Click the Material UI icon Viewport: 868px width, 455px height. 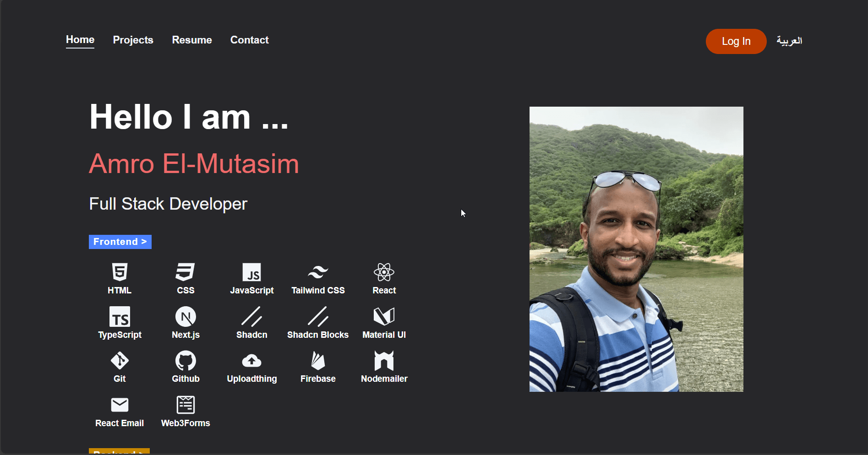[x=384, y=316]
